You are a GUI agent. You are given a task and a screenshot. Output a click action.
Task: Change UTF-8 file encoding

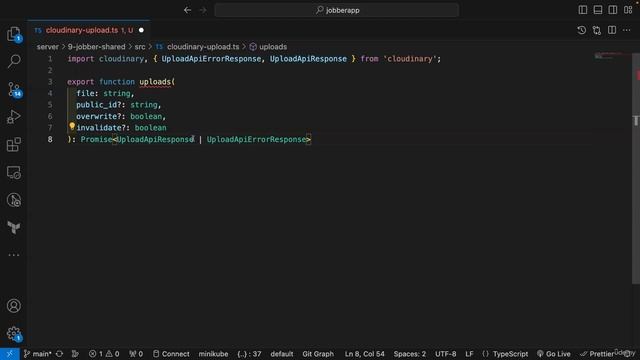click(x=445, y=354)
